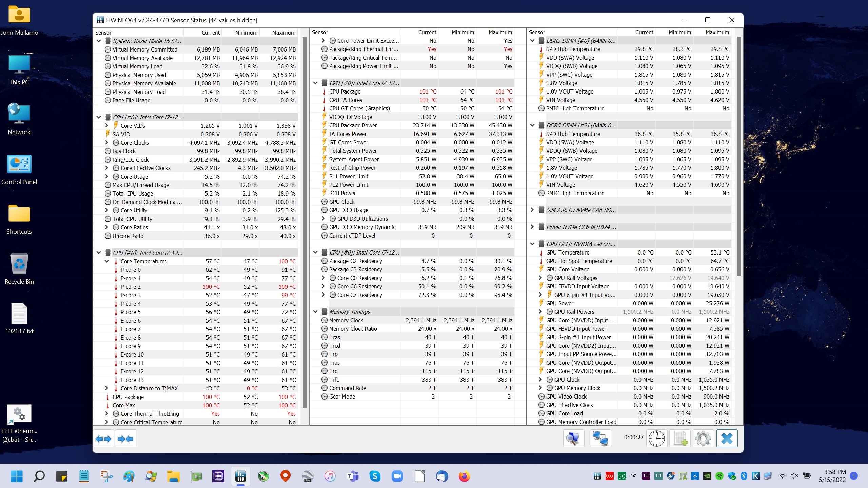Click the notification badge in tray
Screen dimensions: 868x488
854,476
